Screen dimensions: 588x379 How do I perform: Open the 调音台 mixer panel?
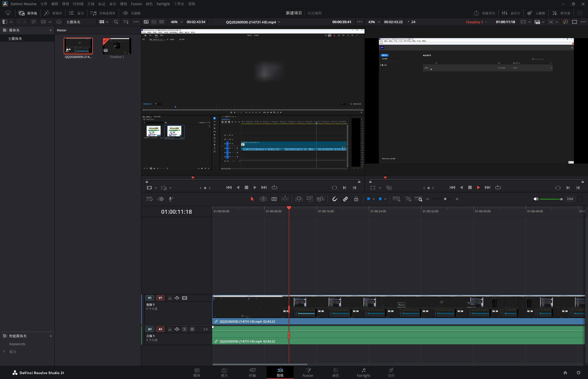(x=511, y=13)
